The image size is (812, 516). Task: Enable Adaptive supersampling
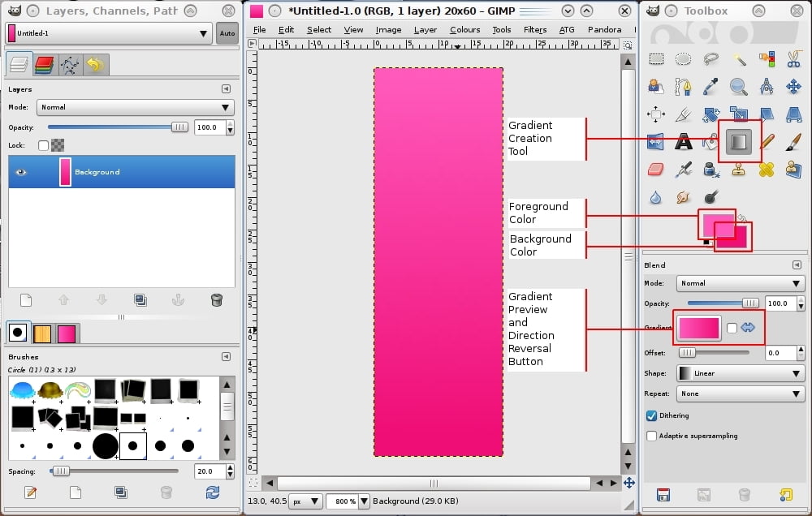coord(651,436)
